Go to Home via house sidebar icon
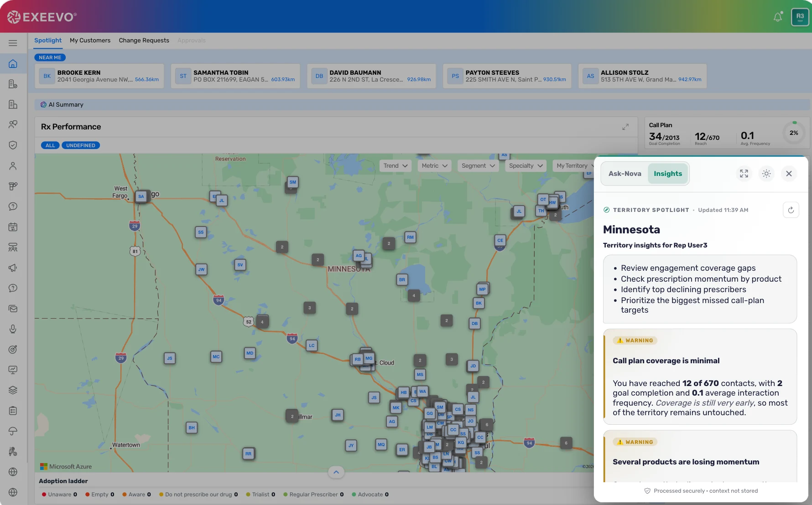Image resolution: width=812 pixels, height=505 pixels. [13, 64]
